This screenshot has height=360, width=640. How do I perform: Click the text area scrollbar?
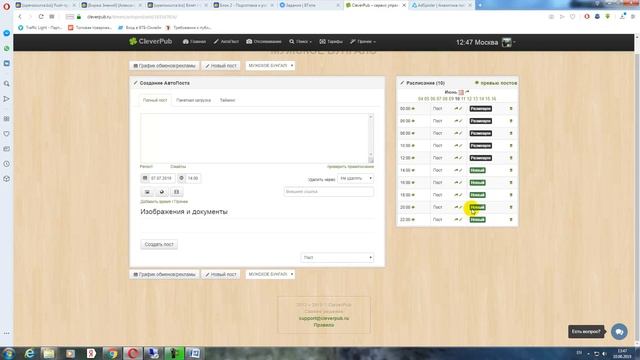(371, 138)
